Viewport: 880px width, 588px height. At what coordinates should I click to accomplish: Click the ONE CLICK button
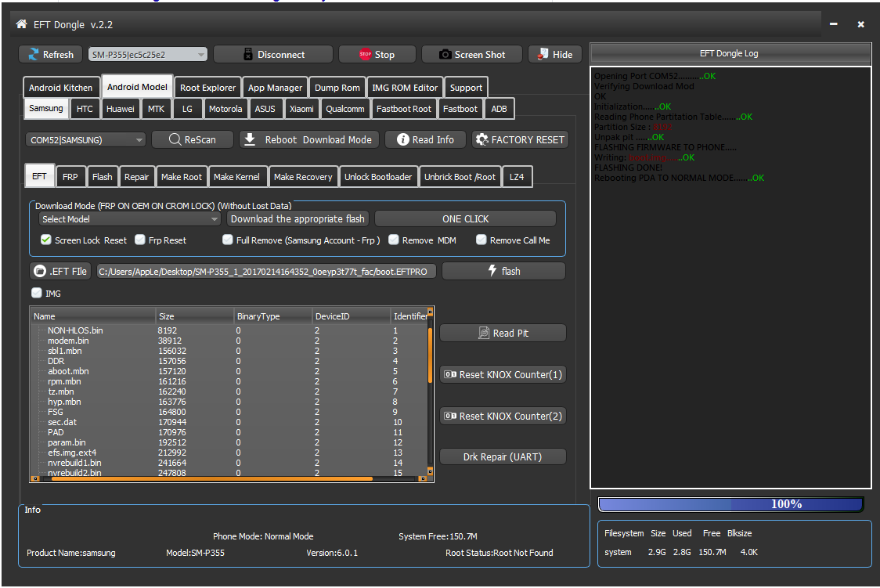tap(465, 218)
